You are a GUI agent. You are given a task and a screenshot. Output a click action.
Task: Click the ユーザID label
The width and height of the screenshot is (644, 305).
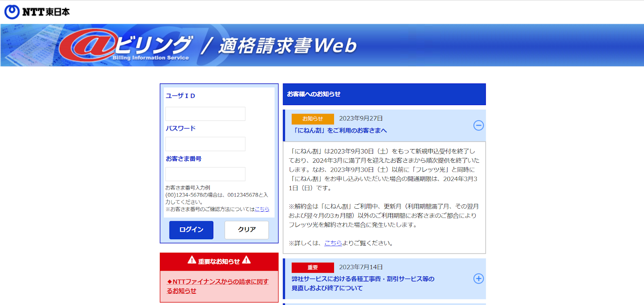click(180, 96)
